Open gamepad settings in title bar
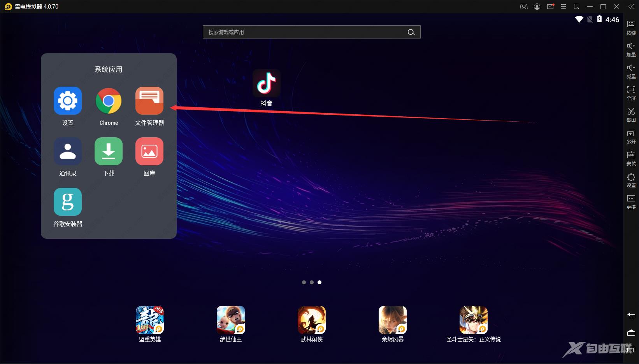This screenshot has height=364, width=639. click(524, 7)
